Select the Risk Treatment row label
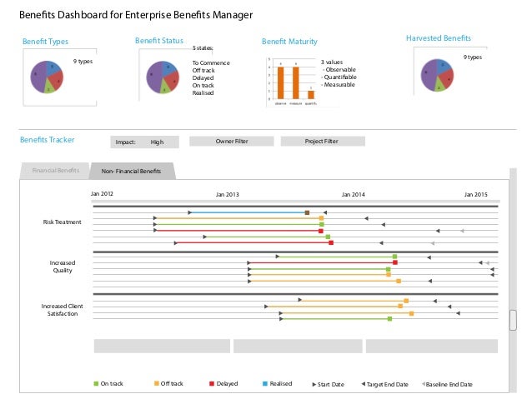 [62, 222]
